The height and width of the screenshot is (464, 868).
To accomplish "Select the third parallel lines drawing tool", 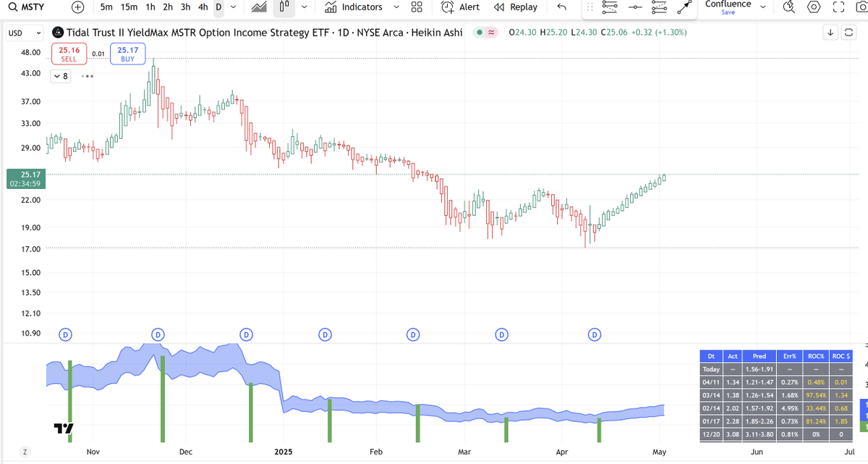I will tap(659, 7).
